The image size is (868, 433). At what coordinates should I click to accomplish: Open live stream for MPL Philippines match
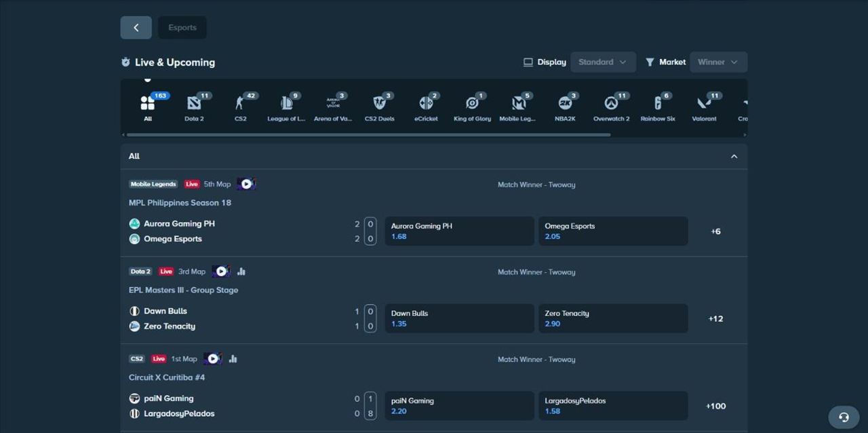click(246, 184)
